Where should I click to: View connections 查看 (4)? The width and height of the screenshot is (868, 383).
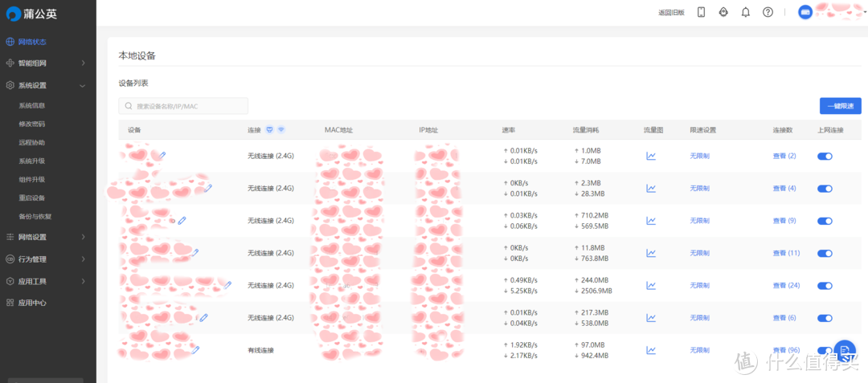click(784, 189)
